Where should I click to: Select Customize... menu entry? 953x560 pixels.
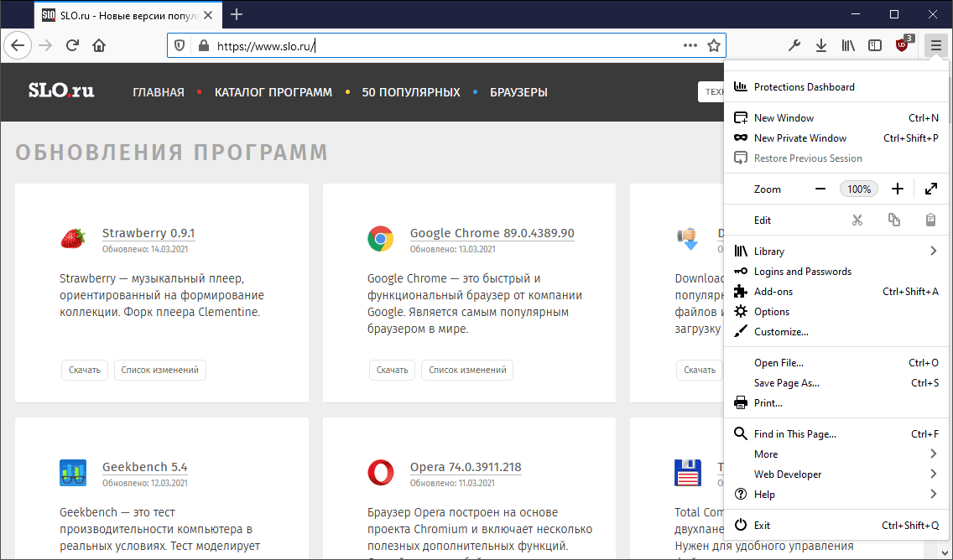coord(836,331)
